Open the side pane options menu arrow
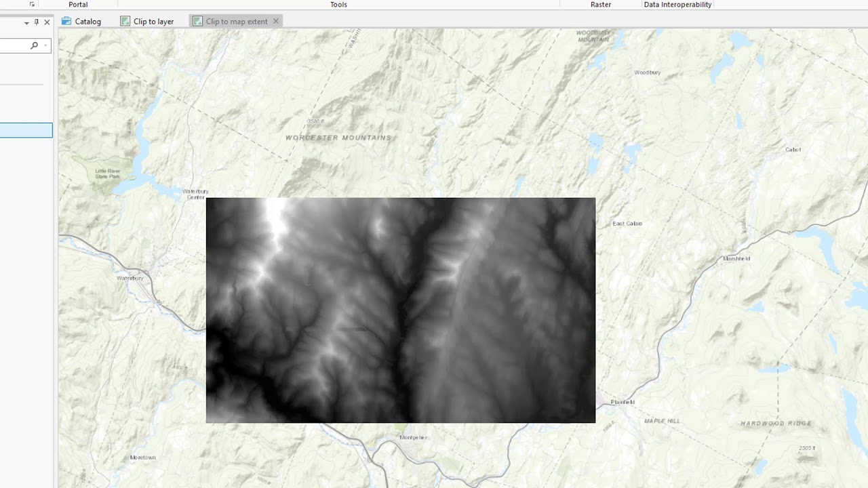The width and height of the screenshot is (868, 488). tap(26, 22)
